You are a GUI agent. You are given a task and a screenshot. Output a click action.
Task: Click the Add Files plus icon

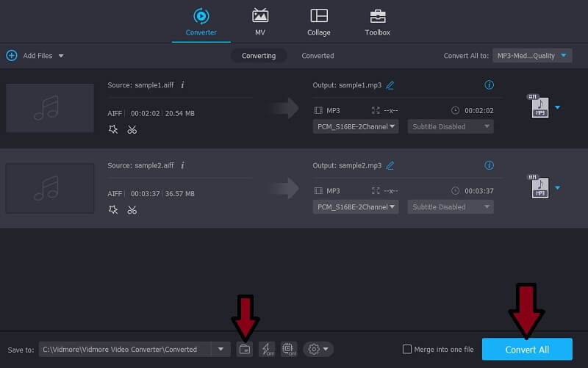coord(12,56)
